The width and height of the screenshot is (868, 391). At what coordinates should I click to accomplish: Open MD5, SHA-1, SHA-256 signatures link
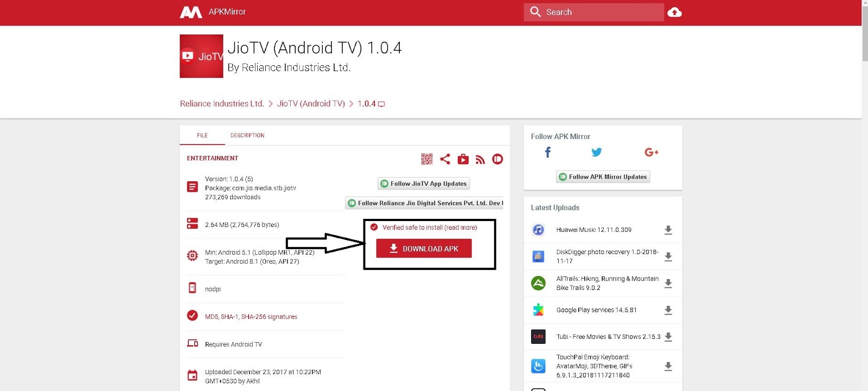(251, 317)
